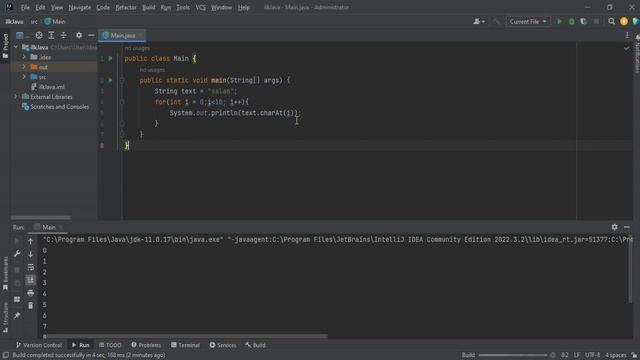The image size is (640, 360).
Task: Collapse all in the Project tool window
Action: [64, 36]
